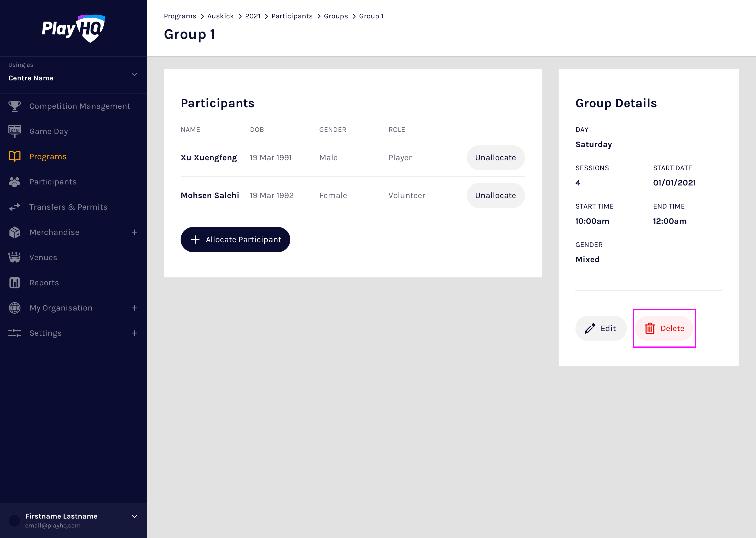Expand the My Organisation plus toggle
Image resolution: width=756 pixels, height=538 pixels.
pyautogui.click(x=134, y=308)
